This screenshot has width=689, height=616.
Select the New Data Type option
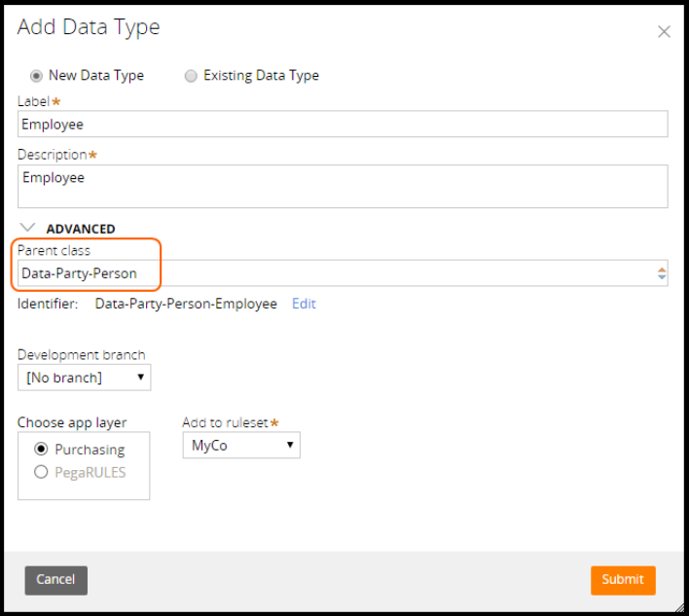pyautogui.click(x=37, y=75)
